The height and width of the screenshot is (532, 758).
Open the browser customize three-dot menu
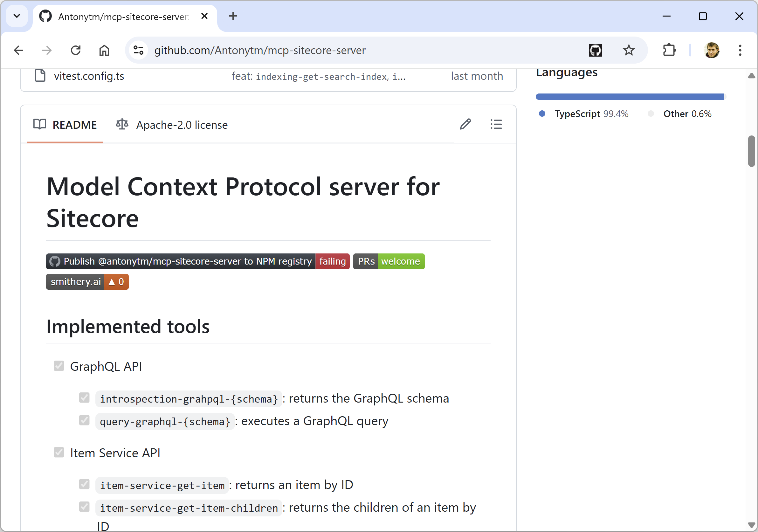pyautogui.click(x=740, y=50)
